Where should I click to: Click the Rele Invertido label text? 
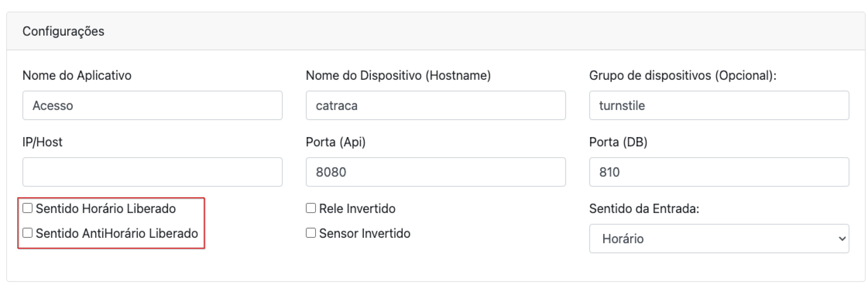click(357, 209)
